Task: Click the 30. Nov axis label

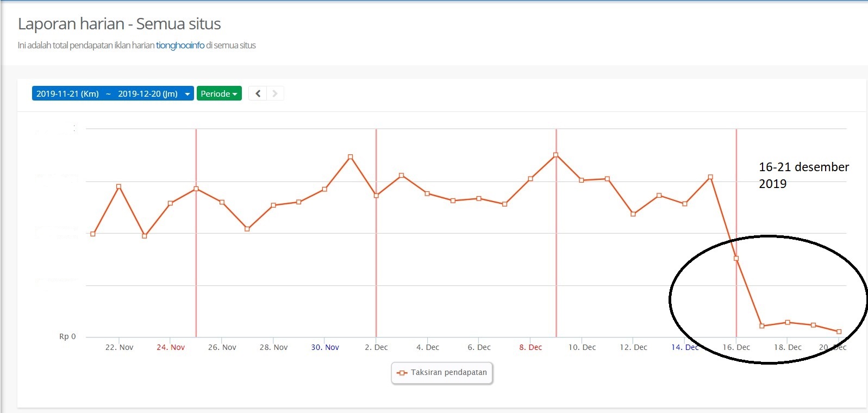Action: tap(325, 347)
